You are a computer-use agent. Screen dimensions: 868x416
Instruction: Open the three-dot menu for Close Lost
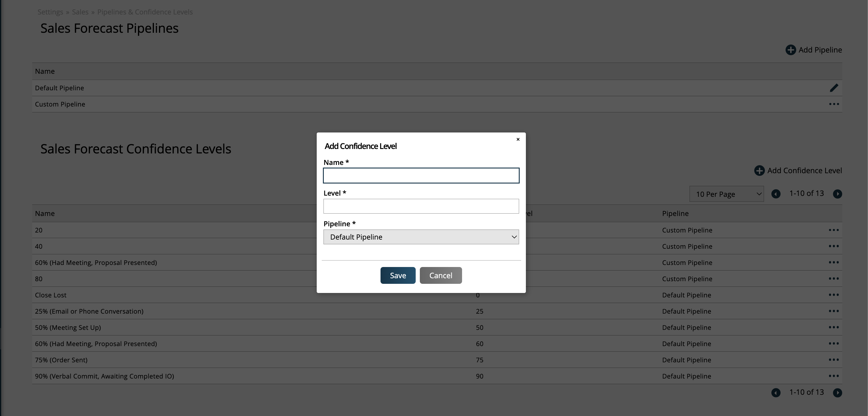point(834,295)
